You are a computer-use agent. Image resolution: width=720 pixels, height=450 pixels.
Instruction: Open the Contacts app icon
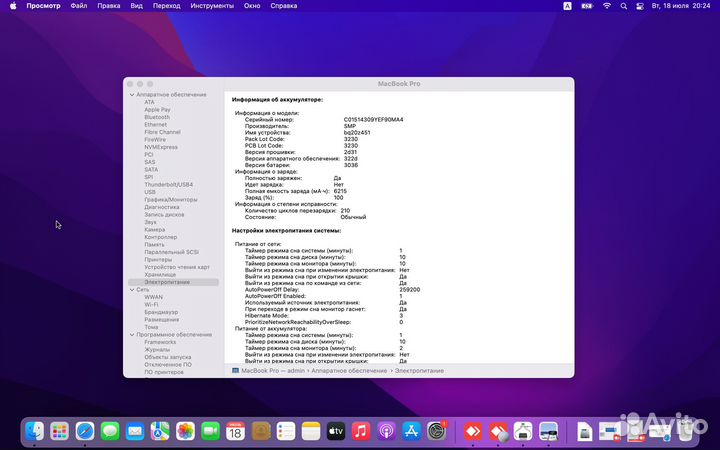coord(261,431)
